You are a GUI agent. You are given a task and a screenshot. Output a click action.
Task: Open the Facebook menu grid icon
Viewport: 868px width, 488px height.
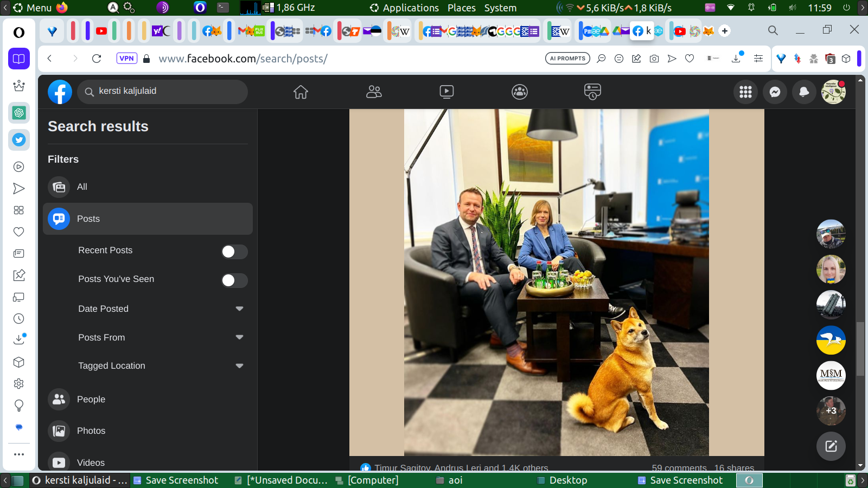tap(745, 92)
